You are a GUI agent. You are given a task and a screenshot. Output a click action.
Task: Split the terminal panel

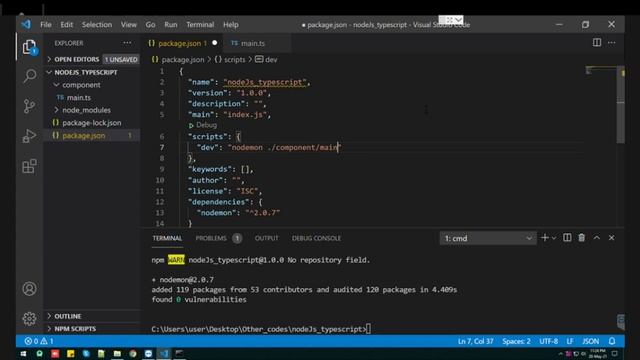(567, 238)
